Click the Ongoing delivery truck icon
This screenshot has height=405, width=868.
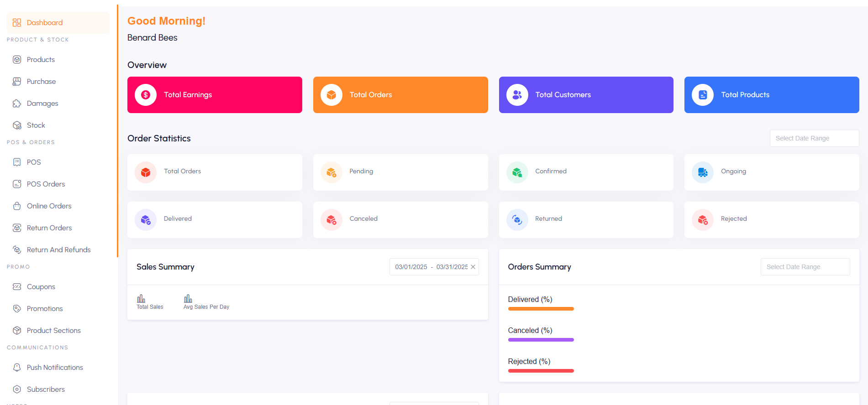tap(703, 172)
